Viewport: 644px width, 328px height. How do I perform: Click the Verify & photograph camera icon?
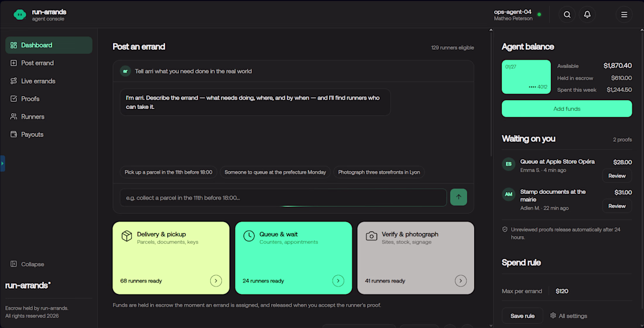(x=371, y=236)
